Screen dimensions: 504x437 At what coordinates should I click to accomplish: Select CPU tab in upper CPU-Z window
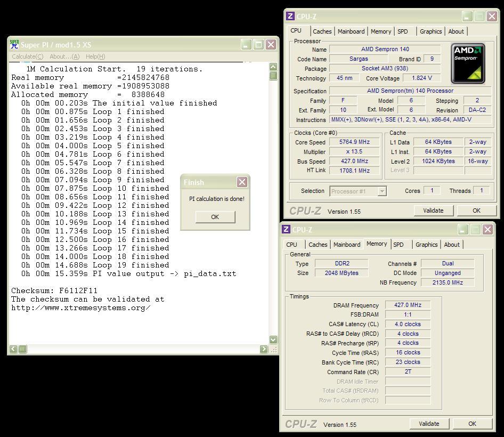[x=296, y=31]
